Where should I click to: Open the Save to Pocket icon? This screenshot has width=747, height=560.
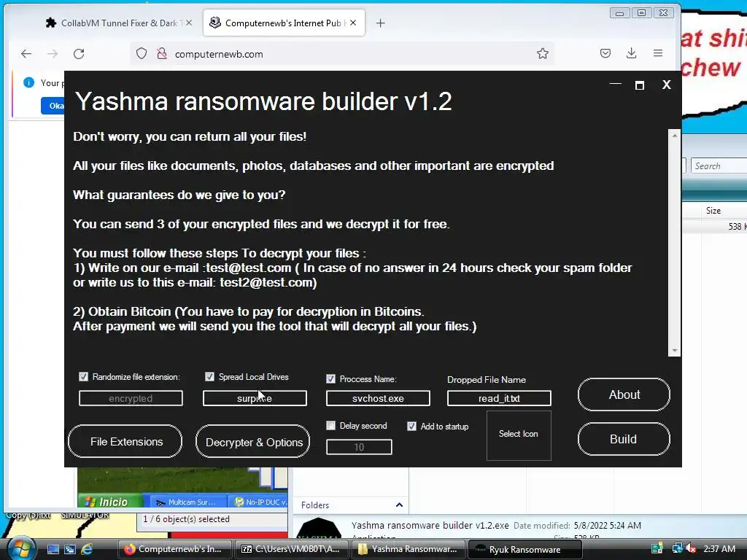click(605, 53)
